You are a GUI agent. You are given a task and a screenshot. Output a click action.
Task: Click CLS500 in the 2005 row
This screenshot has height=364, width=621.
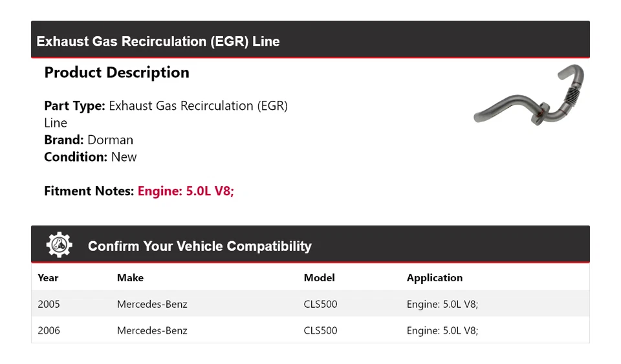click(320, 304)
